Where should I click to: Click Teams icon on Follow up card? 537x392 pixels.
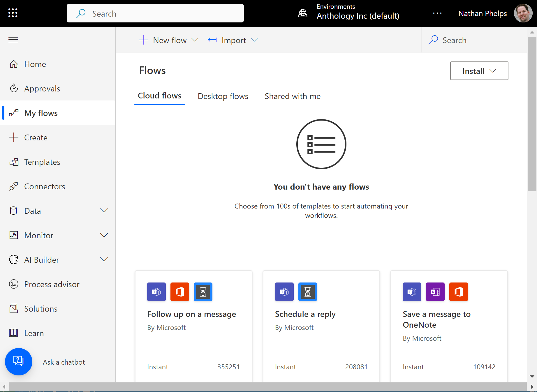pyautogui.click(x=156, y=292)
